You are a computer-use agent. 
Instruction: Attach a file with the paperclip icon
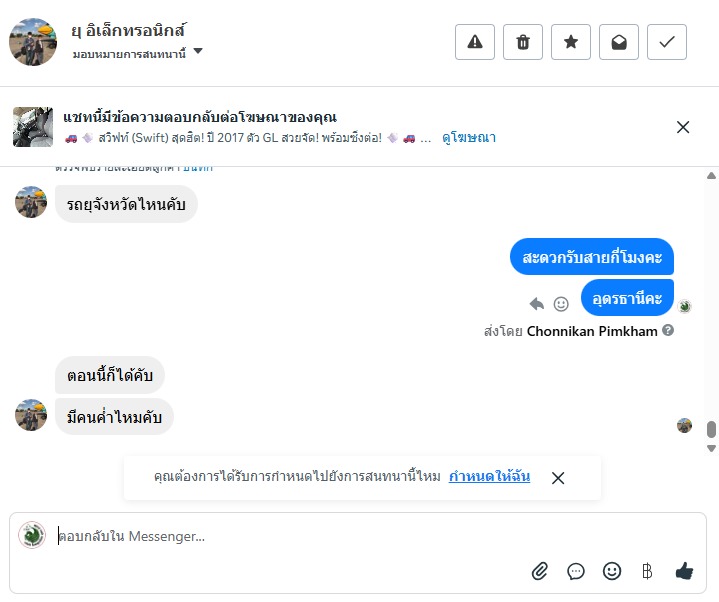(x=540, y=571)
